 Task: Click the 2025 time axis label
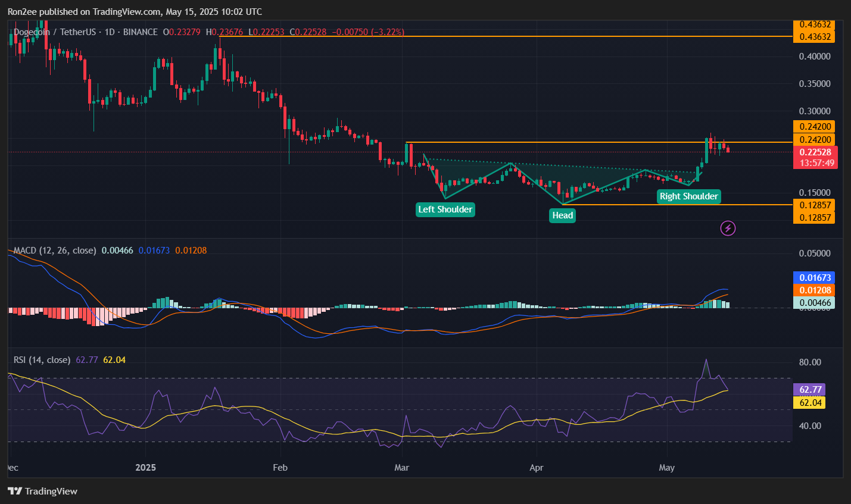tap(145, 468)
